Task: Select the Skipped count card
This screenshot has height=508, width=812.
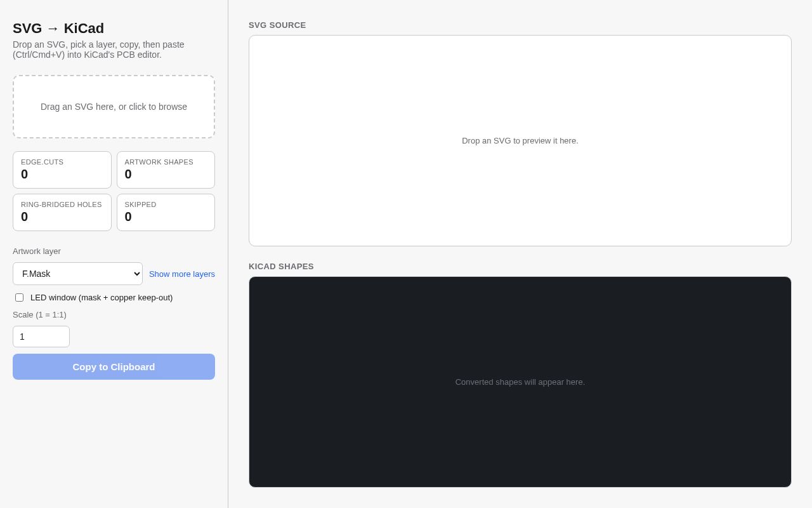Action: [x=166, y=212]
